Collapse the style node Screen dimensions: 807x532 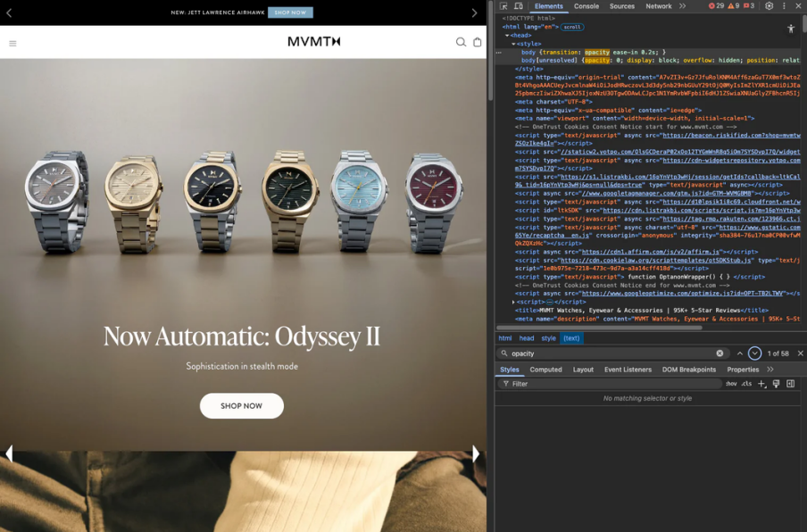pos(513,44)
